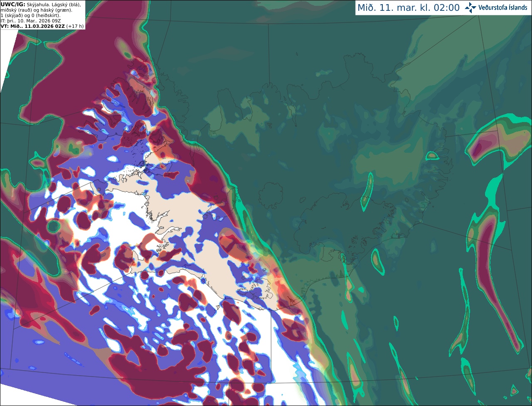532x406 pixels.
Task: Click the 'Veðurstofa Íslands' name text
Action: (503, 7)
